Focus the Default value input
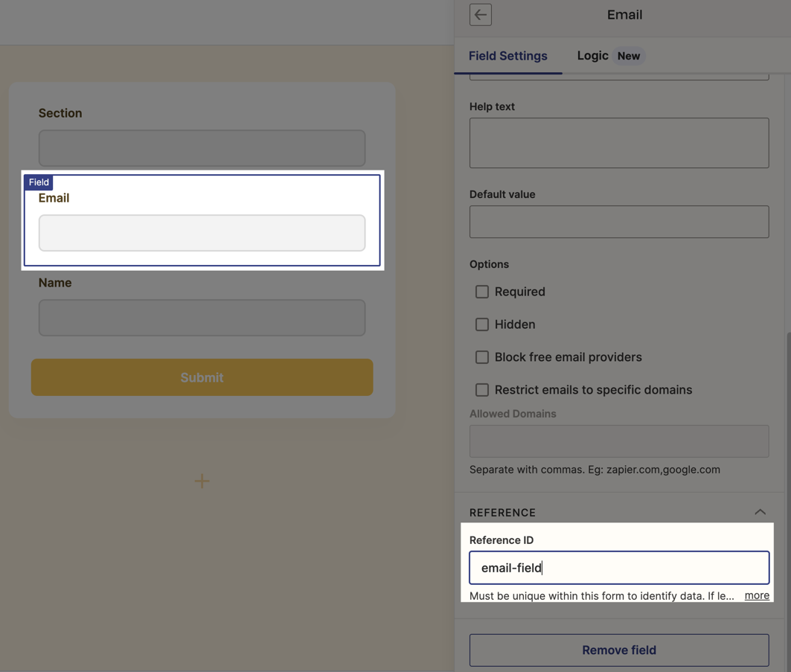791x672 pixels. pos(618,222)
